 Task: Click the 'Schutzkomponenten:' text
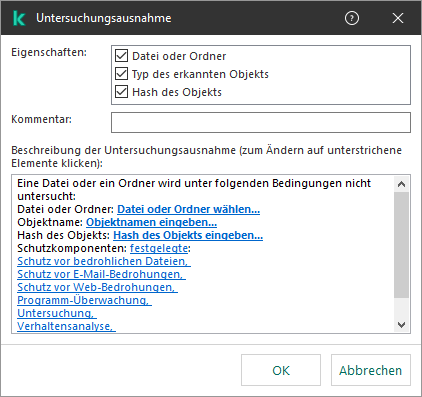(x=72, y=248)
